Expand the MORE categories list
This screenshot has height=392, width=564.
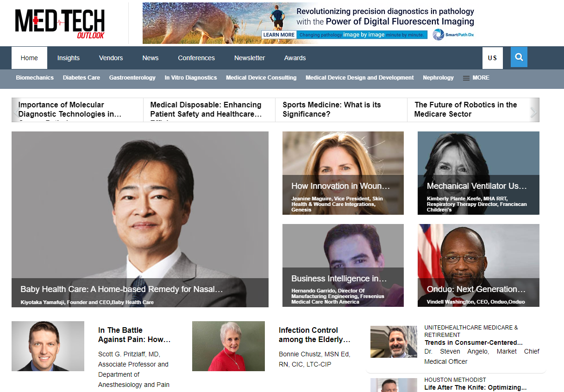pos(481,78)
